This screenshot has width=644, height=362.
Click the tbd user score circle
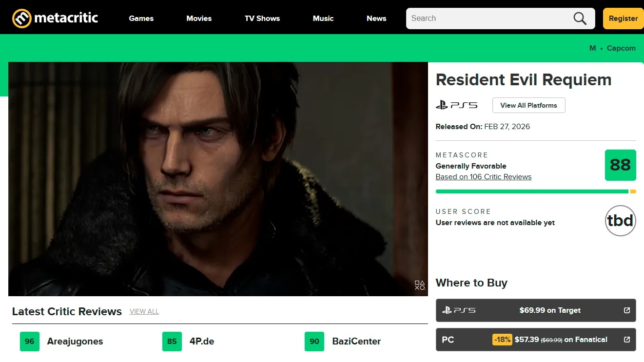click(x=621, y=221)
